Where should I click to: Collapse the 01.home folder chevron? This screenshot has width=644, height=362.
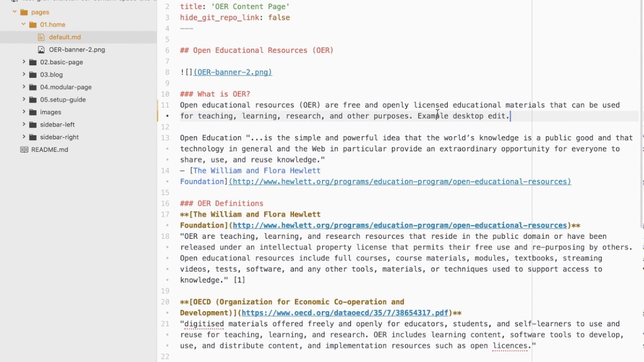pyautogui.click(x=24, y=24)
